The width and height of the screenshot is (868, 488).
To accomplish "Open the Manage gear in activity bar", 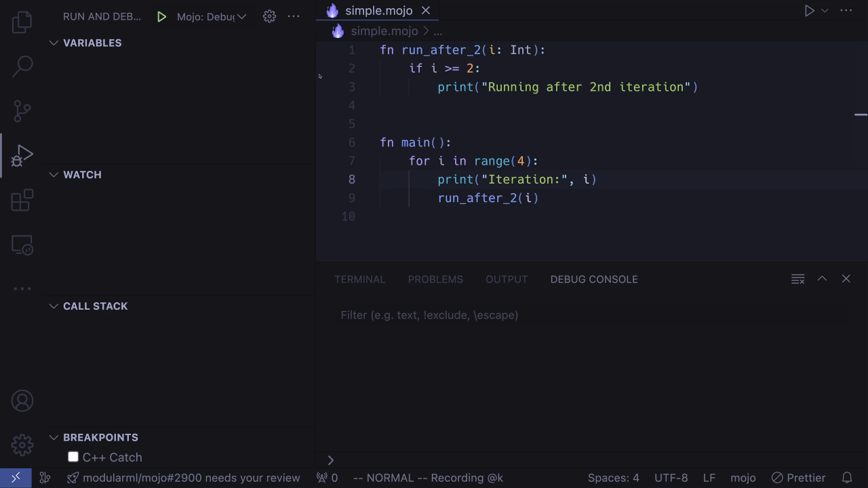I will pos(22,445).
